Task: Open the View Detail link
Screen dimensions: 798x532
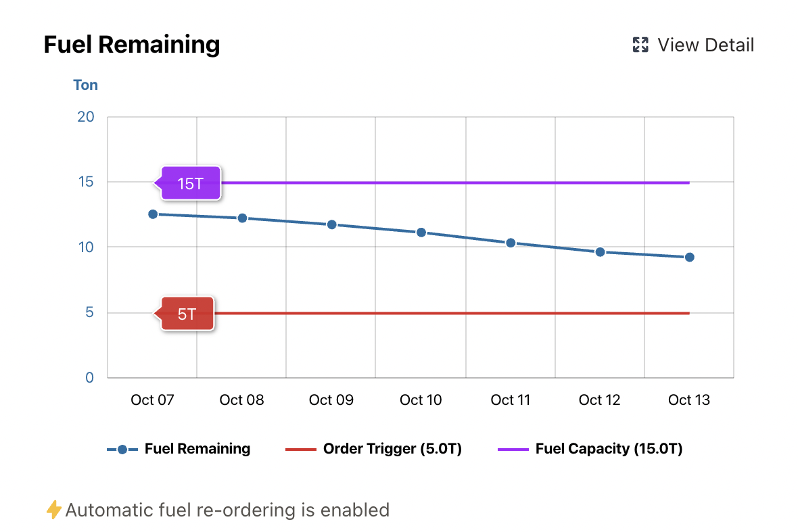Action: [x=705, y=45]
